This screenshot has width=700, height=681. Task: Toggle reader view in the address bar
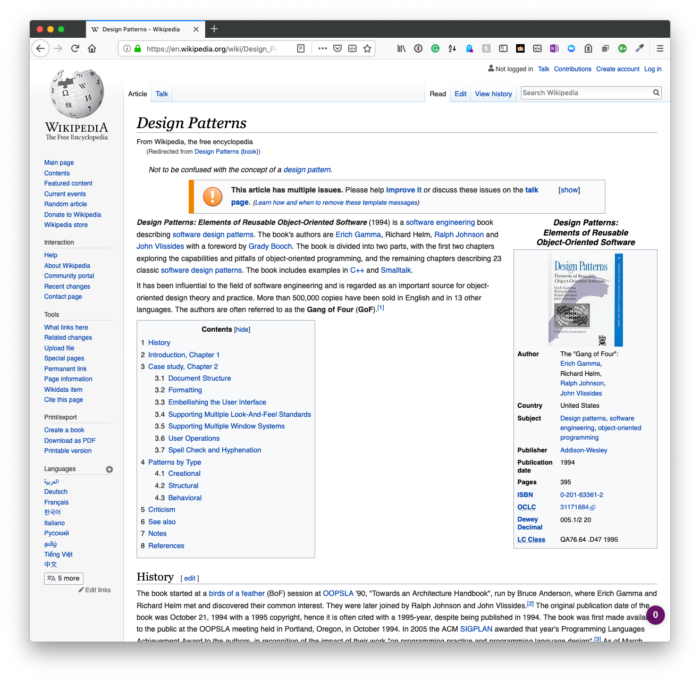point(301,49)
